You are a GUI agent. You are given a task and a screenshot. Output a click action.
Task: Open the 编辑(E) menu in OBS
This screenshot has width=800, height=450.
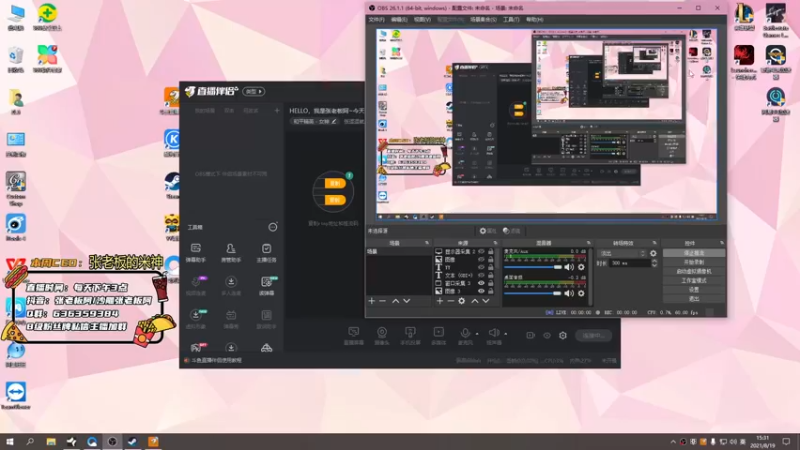399,19
